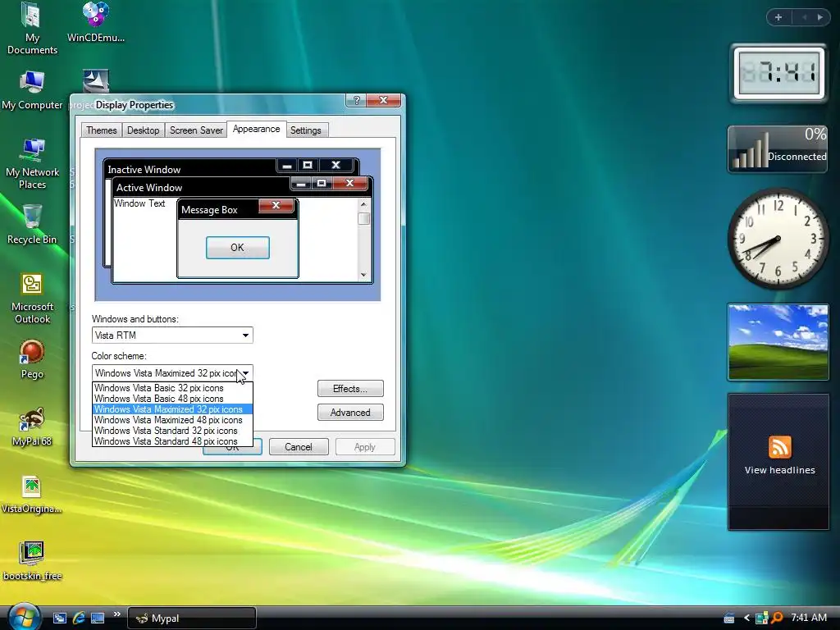Click the first quick launch window switcher icon
Screen dimensions: 840x630
[59, 618]
